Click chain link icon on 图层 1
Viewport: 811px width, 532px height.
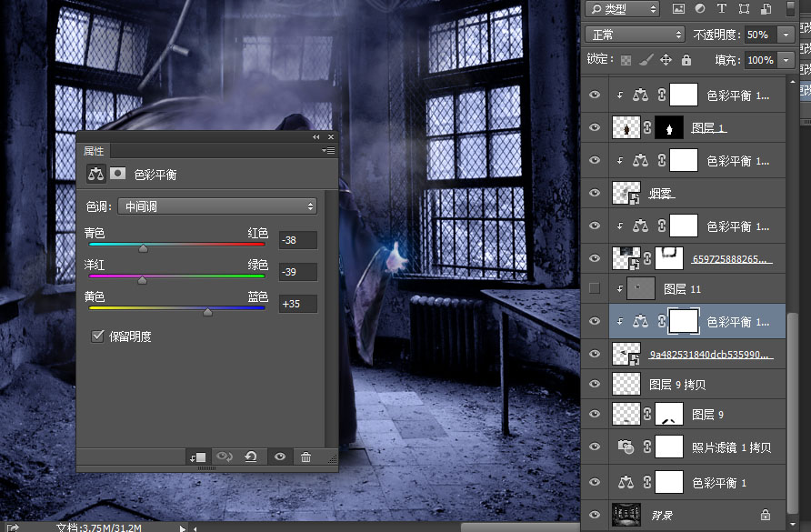click(x=647, y=127)
